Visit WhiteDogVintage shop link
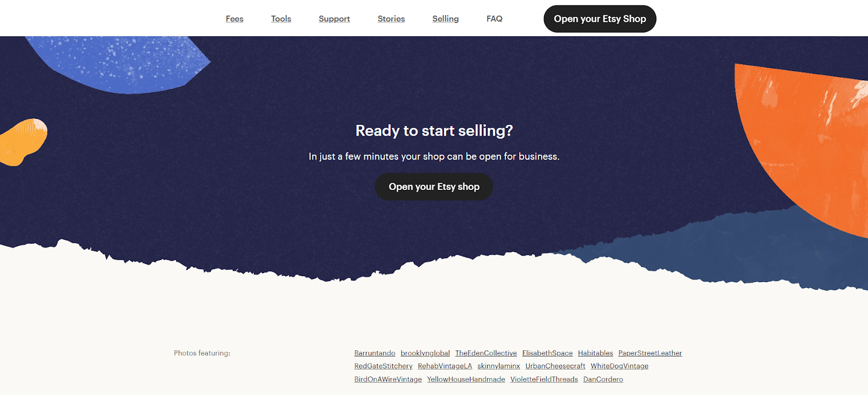Image resolution: width=868 pixels, height=395 pixels. (x=620, y=366)
